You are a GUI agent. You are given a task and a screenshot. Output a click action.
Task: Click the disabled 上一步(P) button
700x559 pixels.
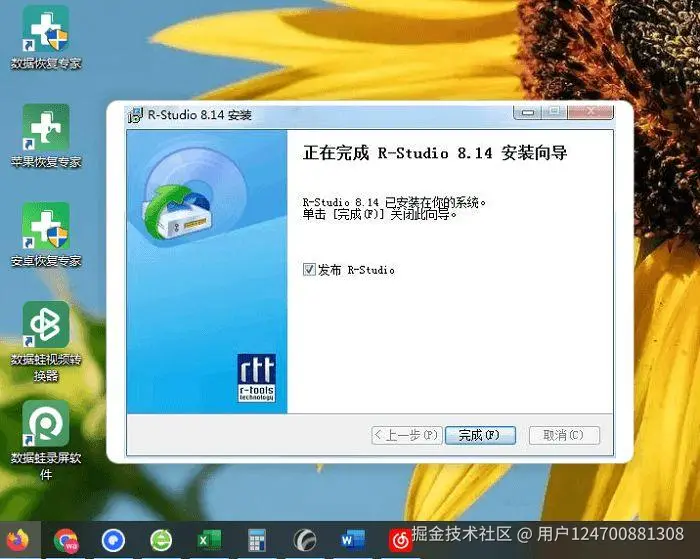(x=406, y=435)
